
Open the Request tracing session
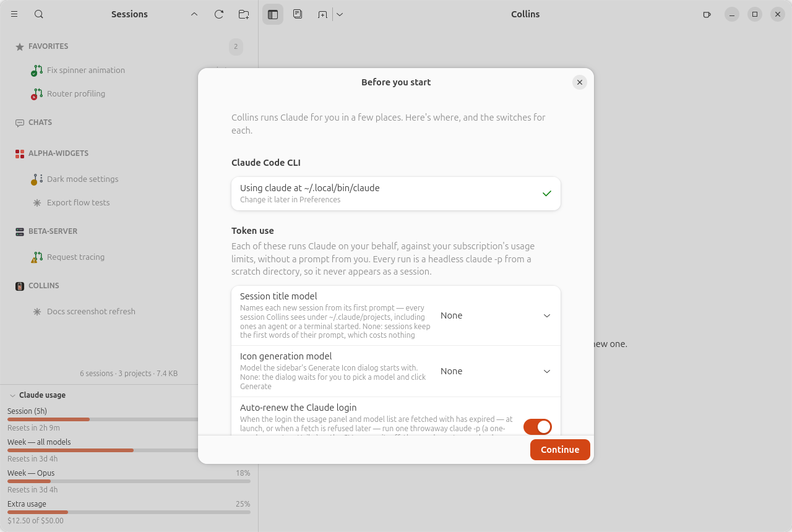pos(76,257)
